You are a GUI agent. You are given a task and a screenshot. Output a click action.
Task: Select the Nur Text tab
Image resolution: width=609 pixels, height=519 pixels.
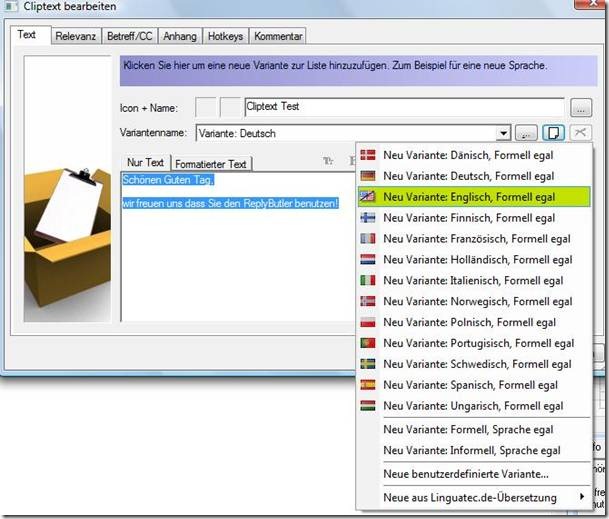pyautogui.click(x=145, y=162)
